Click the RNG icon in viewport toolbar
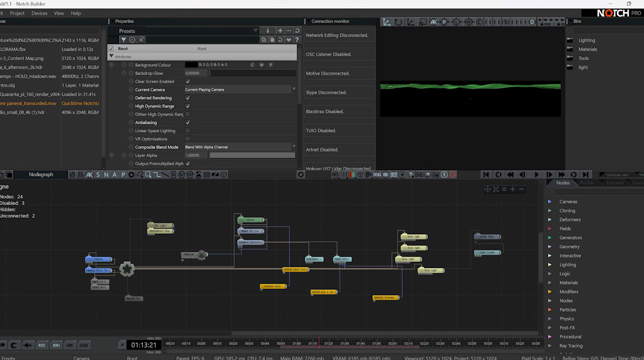This screenshot has width=644, height=360. pyautogui.click(x=377, y=175)
